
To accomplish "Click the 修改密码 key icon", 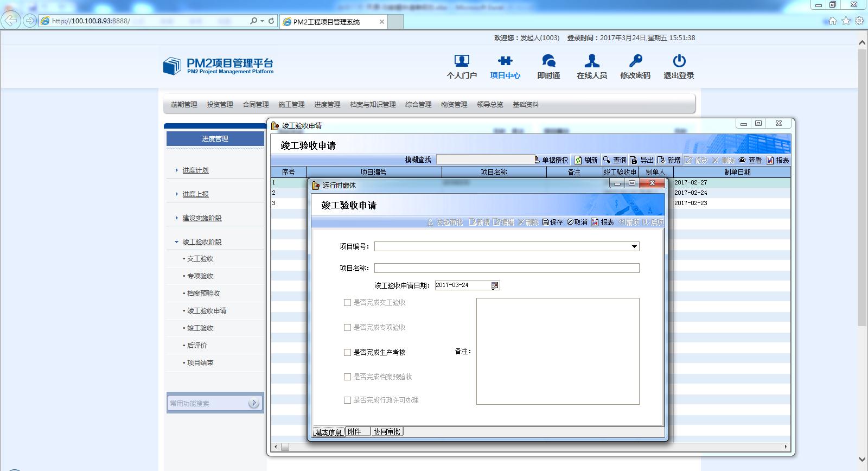I will (x=635, y=61).
